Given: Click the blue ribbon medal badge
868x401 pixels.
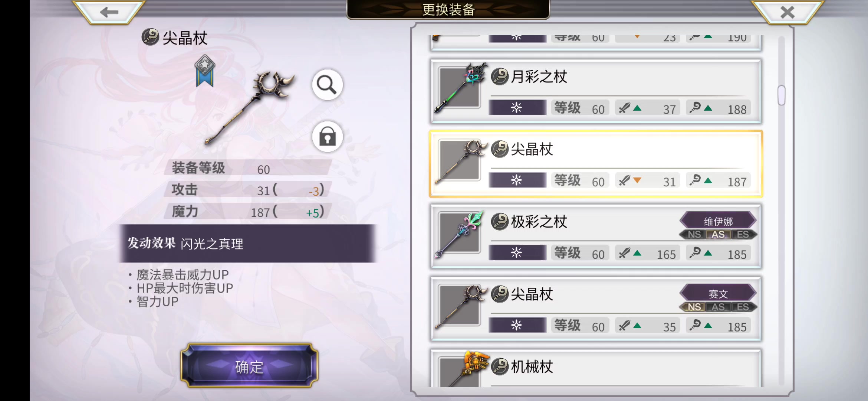Looking at the screenshot, I should (x=205, y=71).
